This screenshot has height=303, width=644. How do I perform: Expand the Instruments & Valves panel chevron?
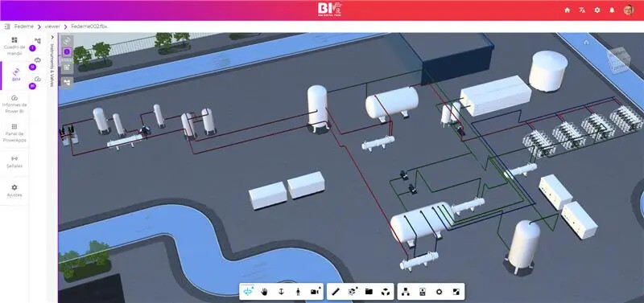click(x=52, y=37)
